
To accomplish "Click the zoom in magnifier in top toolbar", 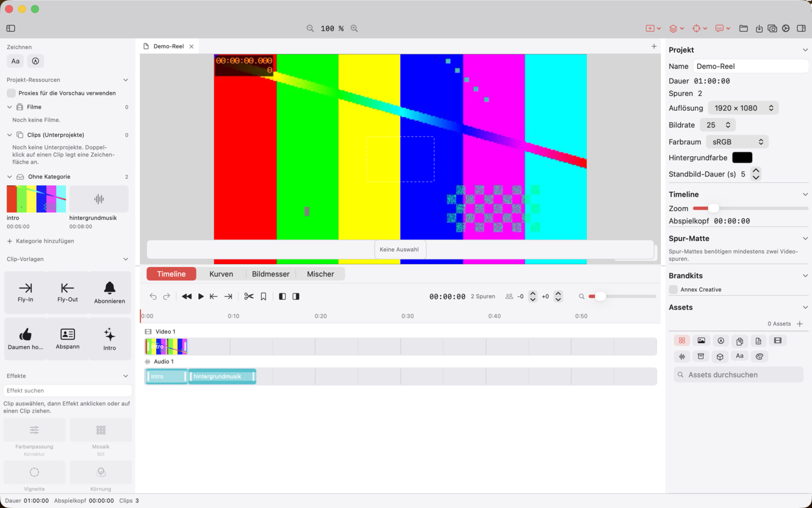I will pos(354,28).
